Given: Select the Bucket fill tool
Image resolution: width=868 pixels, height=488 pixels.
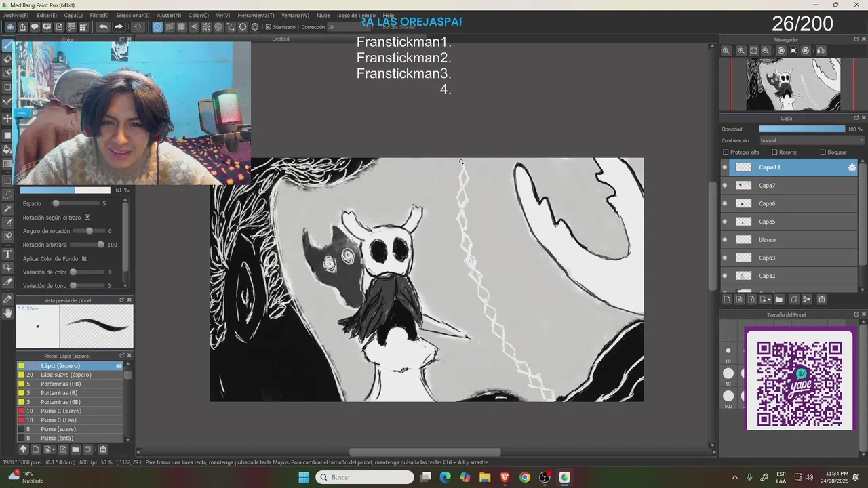Looking at the screenshot, I should pyautogui.click(x=7, y=148).
